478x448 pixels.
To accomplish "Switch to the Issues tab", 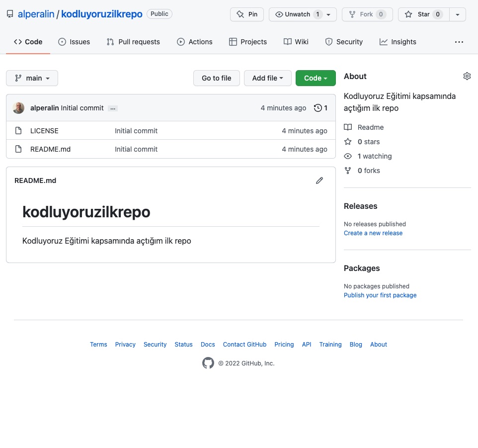I will pyautogui.click(x=74, y=42).
